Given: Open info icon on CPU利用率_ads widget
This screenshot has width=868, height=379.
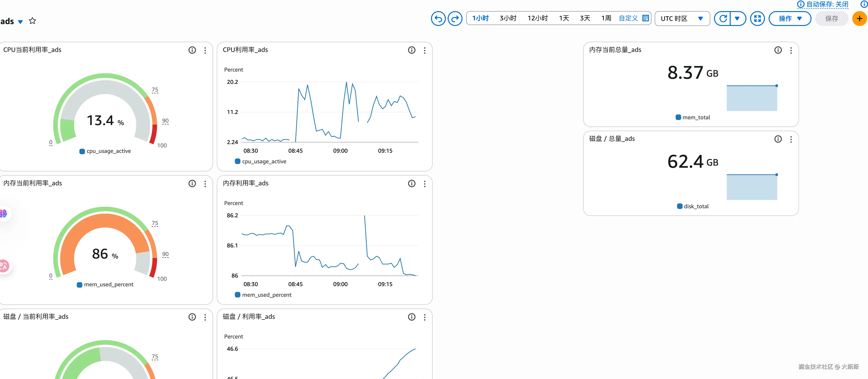Looking at the screenshot, I should (412, 50).
